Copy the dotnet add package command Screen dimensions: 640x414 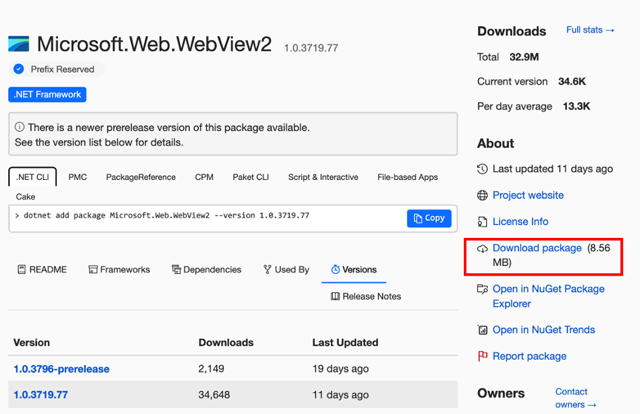(429, 217)
